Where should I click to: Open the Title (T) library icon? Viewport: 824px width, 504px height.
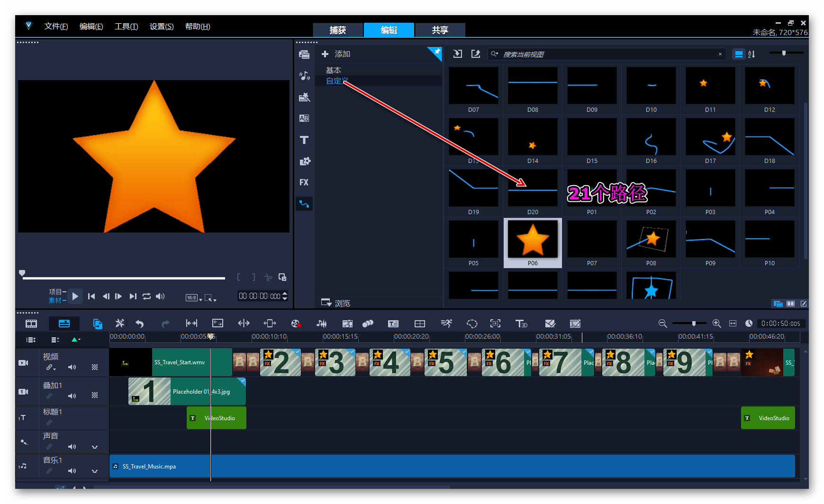coord(304,140)
